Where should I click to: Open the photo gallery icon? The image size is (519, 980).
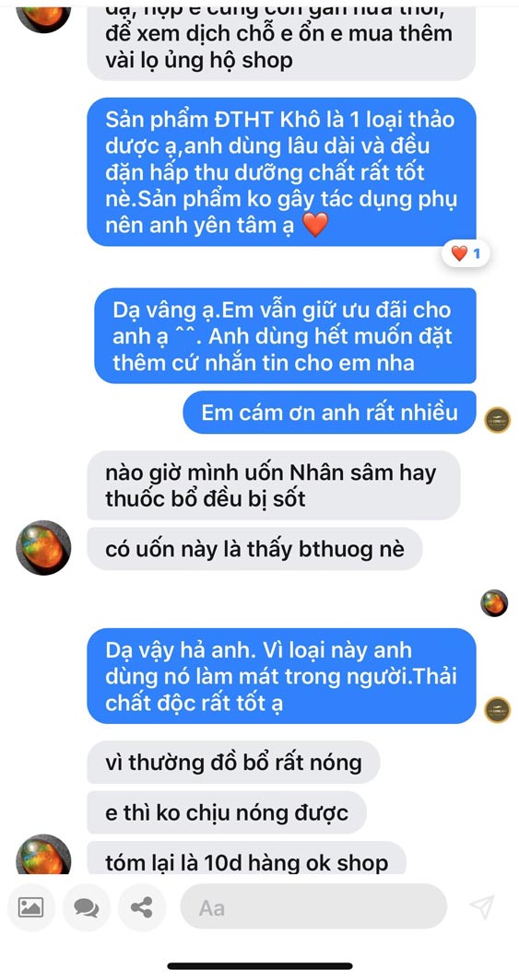pyautogui.click(x=30, y=907)
